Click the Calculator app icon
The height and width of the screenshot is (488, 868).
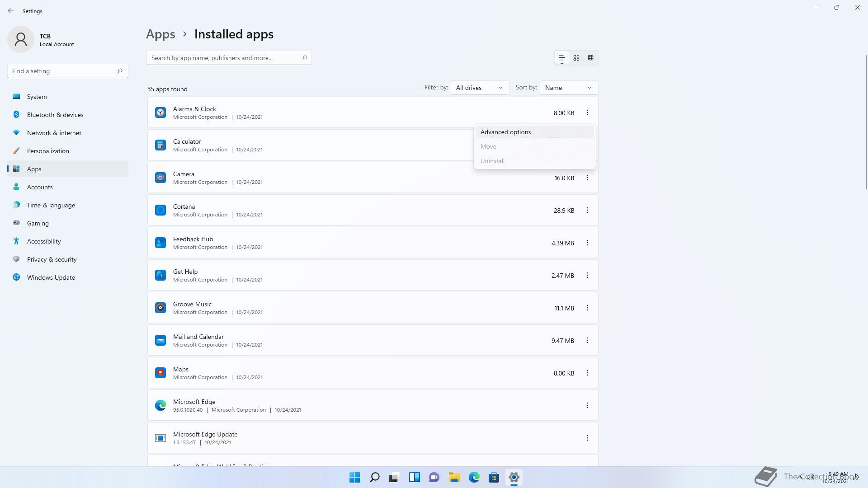[x=160, y=145]
